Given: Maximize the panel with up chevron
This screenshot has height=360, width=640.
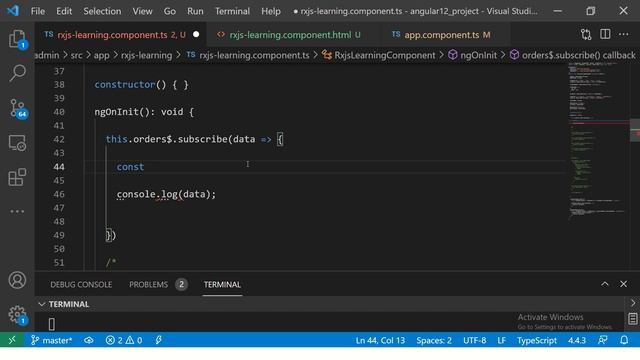Looking at the screenshot, I should pos(605,284).
